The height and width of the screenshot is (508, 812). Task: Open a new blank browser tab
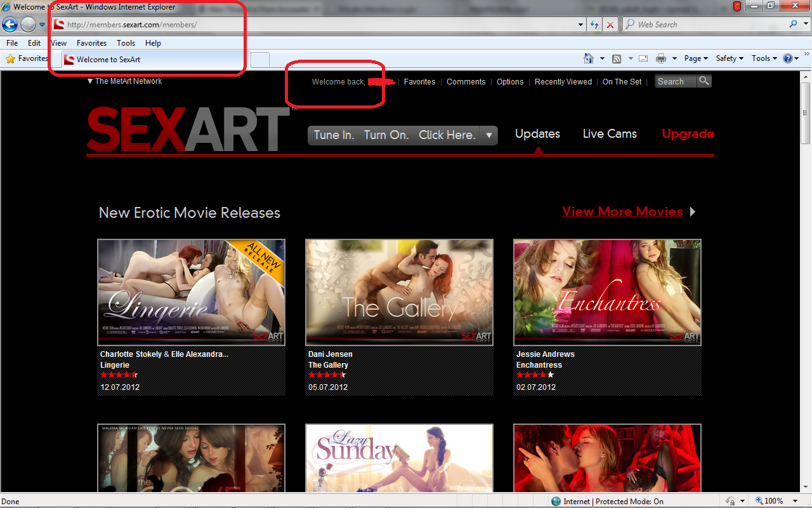click(x=259, y=60)
